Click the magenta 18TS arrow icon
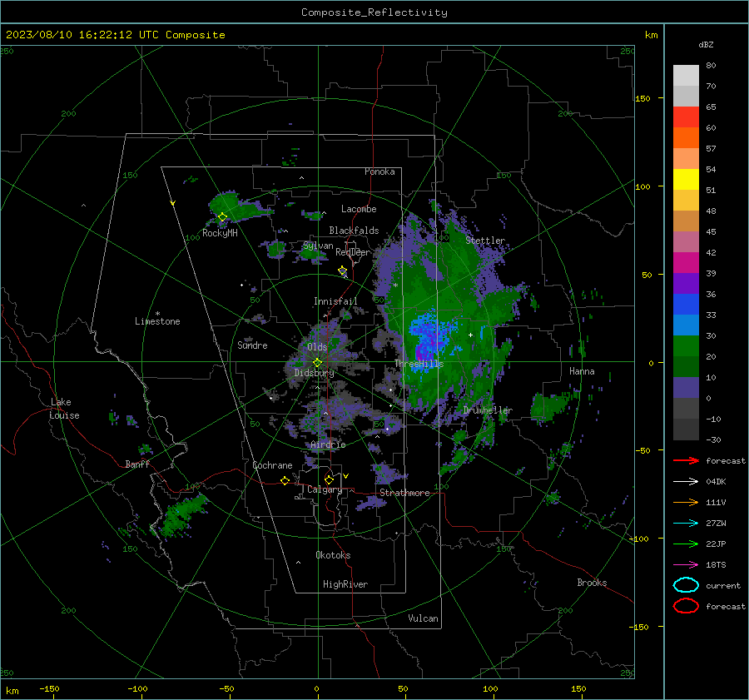The height and width of the screenshot is (700, 749). (x=686, y=565)
